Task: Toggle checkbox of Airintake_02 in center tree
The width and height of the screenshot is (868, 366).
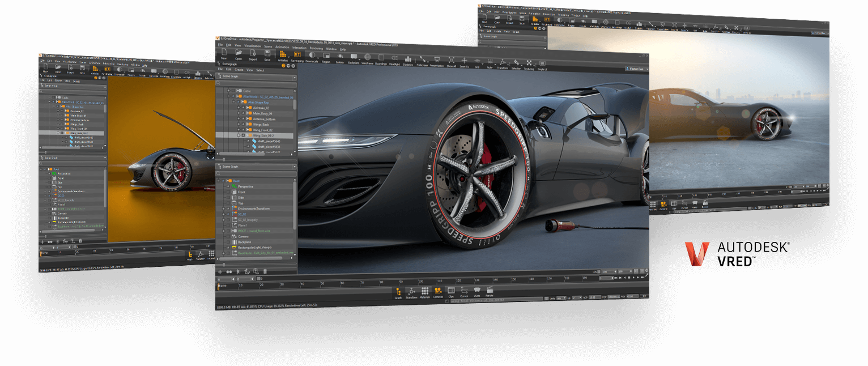Action: 243,108
